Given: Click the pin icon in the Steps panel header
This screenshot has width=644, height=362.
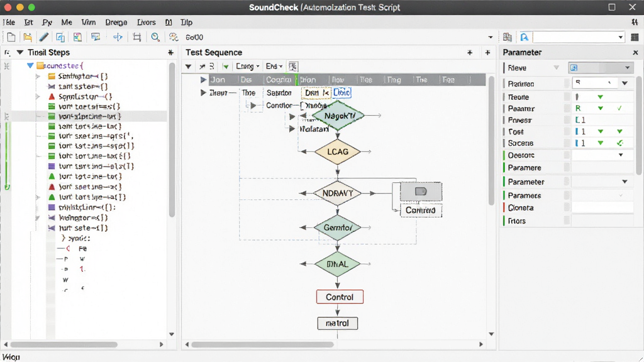Looking at the screenshot, I should [170, 53].
